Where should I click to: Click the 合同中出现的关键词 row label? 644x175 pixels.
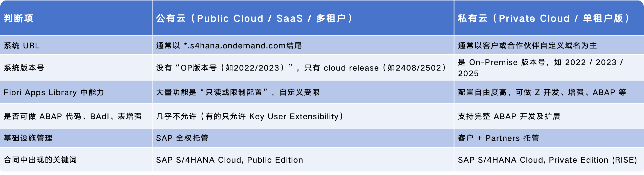pyautogui.click(x=40, y=160)
